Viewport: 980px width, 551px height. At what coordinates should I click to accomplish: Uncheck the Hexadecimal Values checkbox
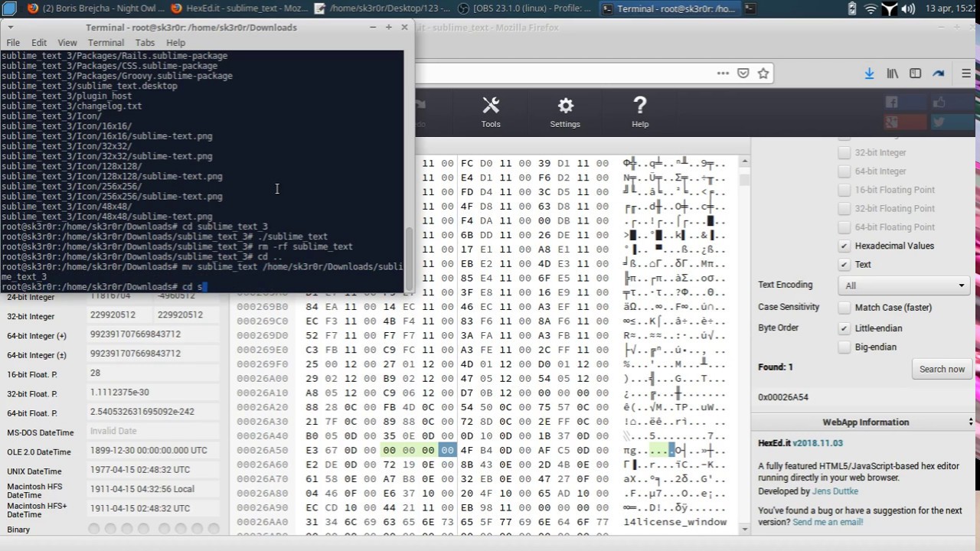pyautogui.click(x=844, y=246)
